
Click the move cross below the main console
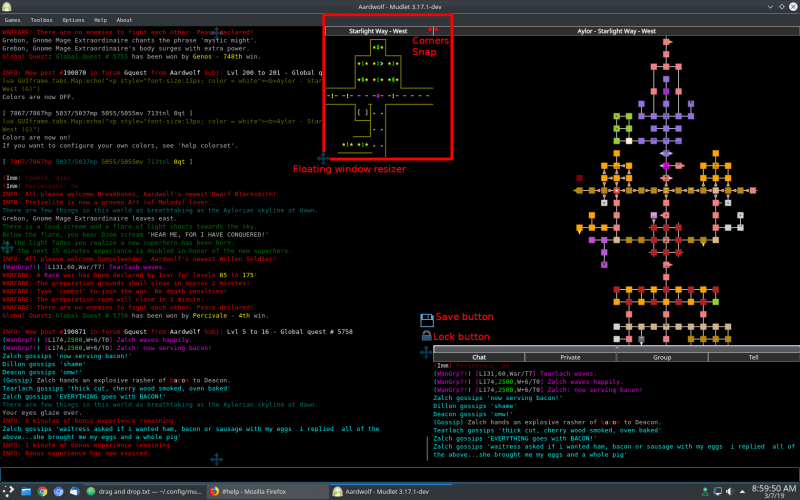216,459
